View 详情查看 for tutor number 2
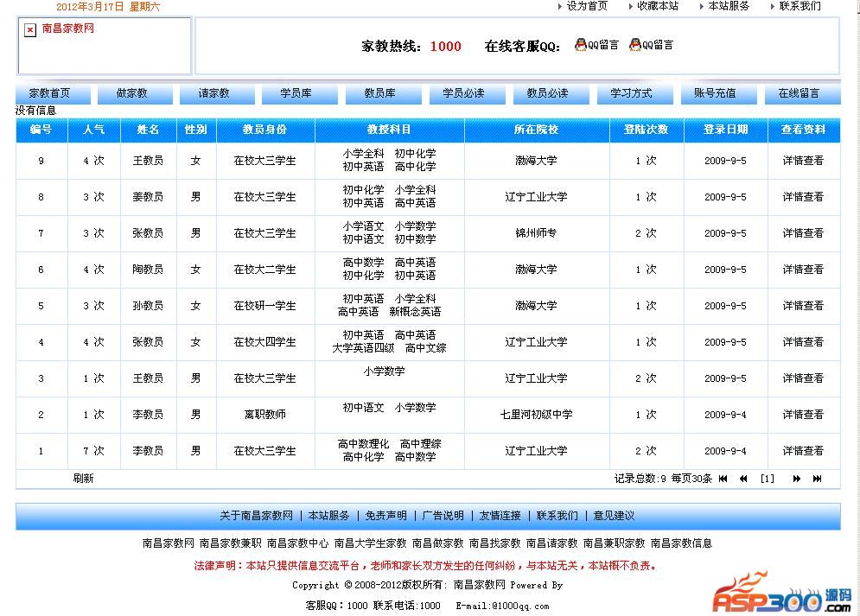This screenshot has width=860, height=616. (x=803, y=415)
